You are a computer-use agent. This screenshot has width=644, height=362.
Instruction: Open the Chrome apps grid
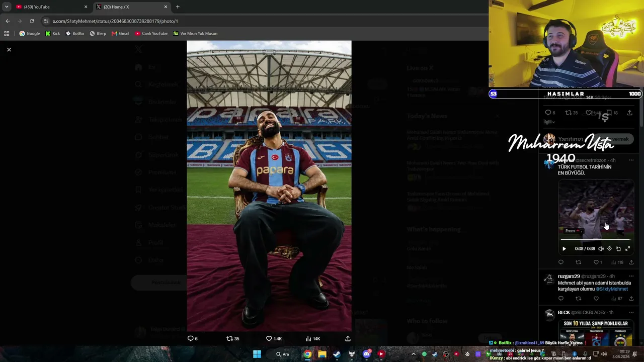[7, 33]
